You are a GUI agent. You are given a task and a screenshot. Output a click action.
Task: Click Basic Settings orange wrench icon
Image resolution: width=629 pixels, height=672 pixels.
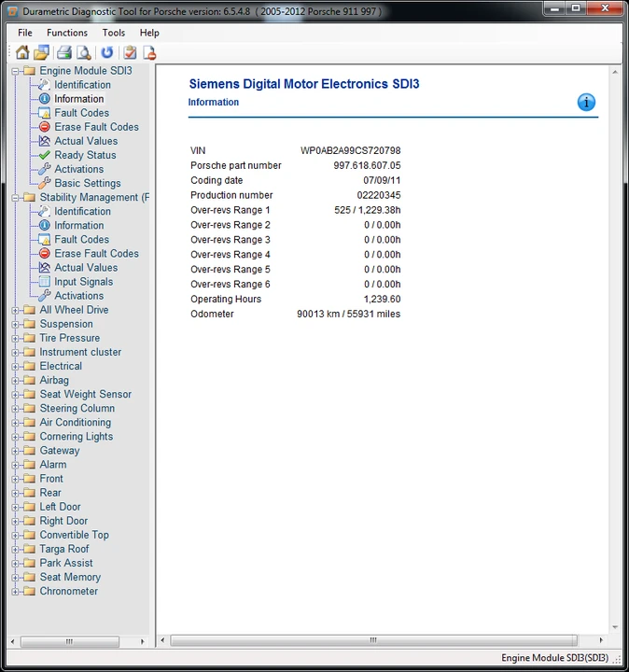tap(45, 183)
